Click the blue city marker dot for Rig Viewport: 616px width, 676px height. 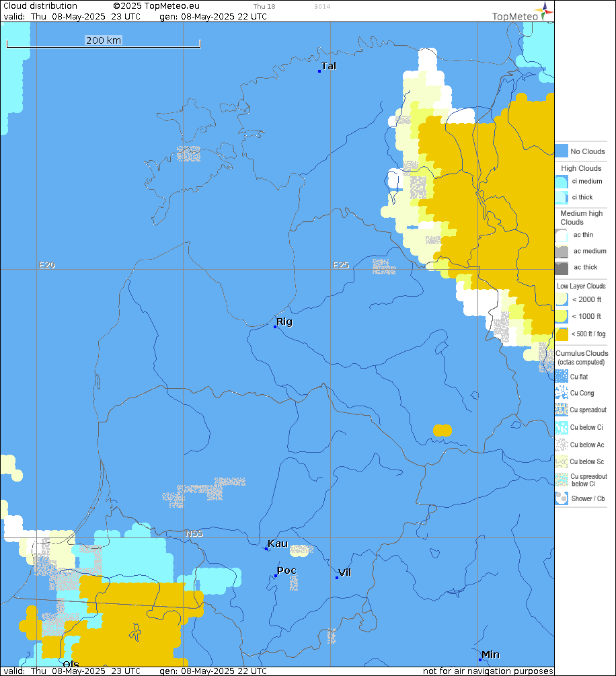(275, 327)
